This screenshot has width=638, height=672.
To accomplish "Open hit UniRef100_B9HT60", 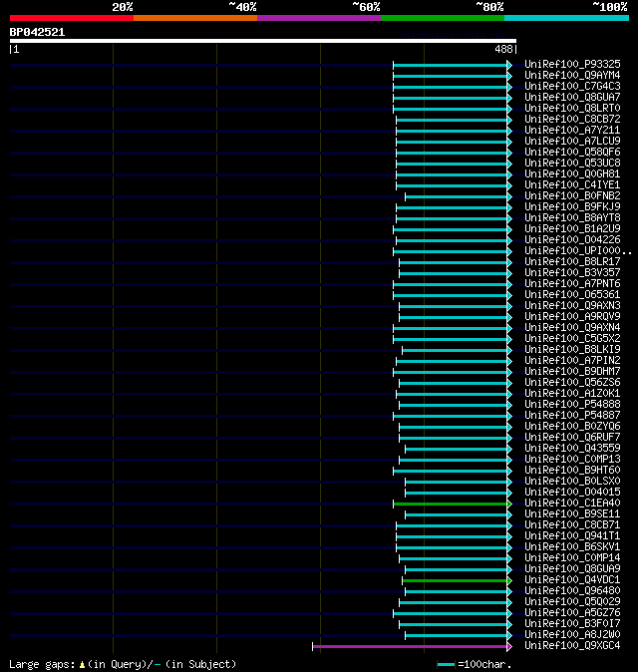I will tap(572, 471).
